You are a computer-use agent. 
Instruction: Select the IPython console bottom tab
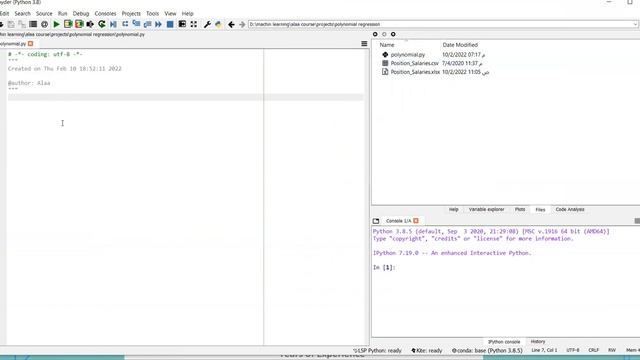click(504, 342)
